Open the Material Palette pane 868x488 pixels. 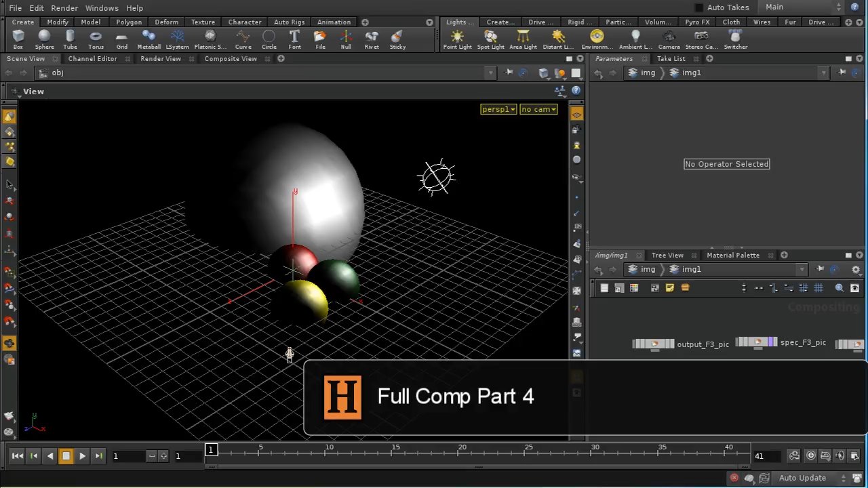tap(733, 255)
